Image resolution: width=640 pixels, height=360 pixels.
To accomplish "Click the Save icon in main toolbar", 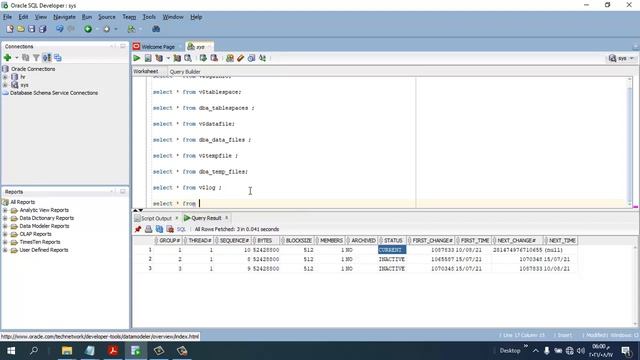I will tap(31, 29).
